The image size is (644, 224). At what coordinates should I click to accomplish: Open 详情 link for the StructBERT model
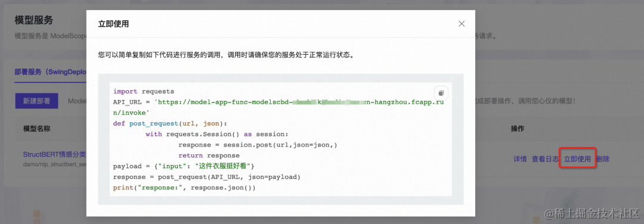520,159
